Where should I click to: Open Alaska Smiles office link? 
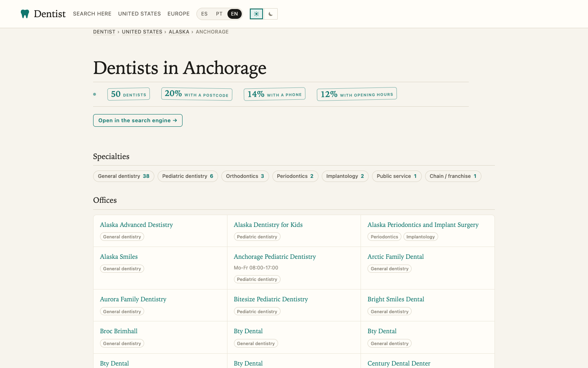(119, 257)
